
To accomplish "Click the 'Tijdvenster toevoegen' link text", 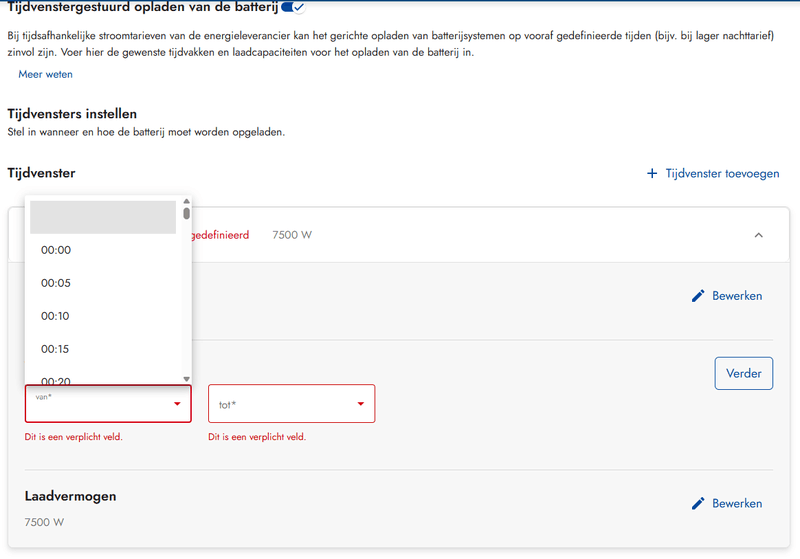I will 722,174.
